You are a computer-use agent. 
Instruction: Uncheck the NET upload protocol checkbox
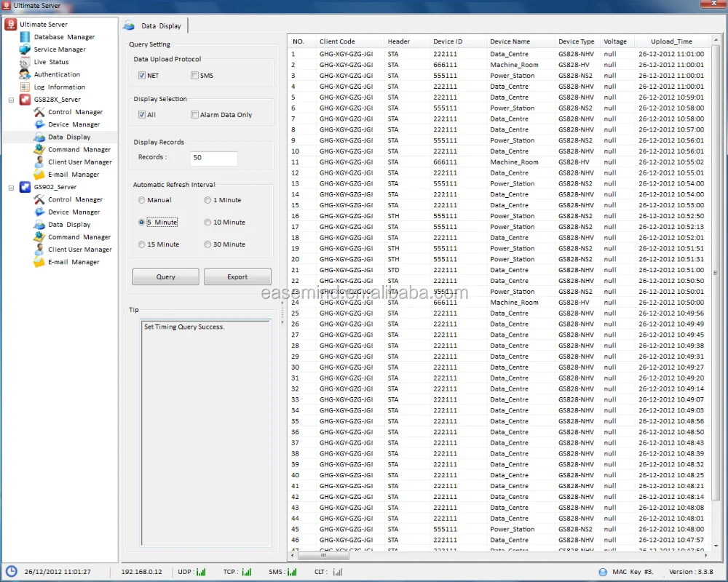pos(142,76)
